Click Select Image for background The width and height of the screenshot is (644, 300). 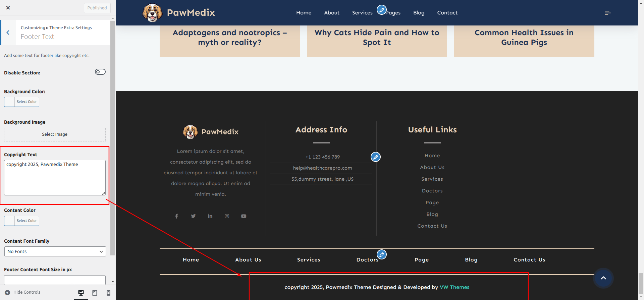[55, 134]
